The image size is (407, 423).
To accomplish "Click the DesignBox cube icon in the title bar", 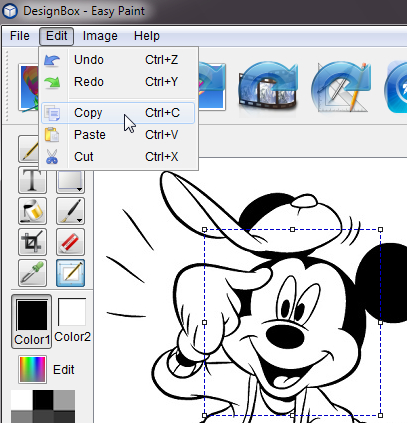I will click(10, 11).
